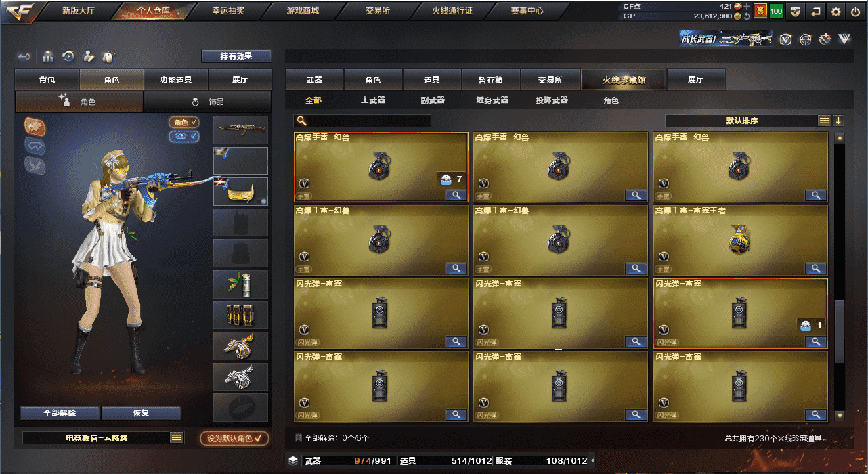Image resolution: width=868 pixels, height=474 pixels.
Task: Switch to the 暂存箱 tab
Action: point(492,80)
